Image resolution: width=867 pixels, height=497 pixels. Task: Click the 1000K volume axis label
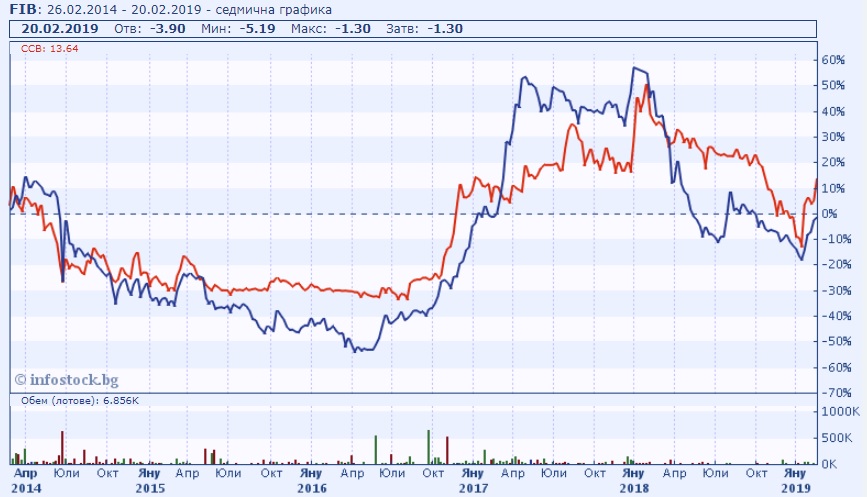[840, 412]
